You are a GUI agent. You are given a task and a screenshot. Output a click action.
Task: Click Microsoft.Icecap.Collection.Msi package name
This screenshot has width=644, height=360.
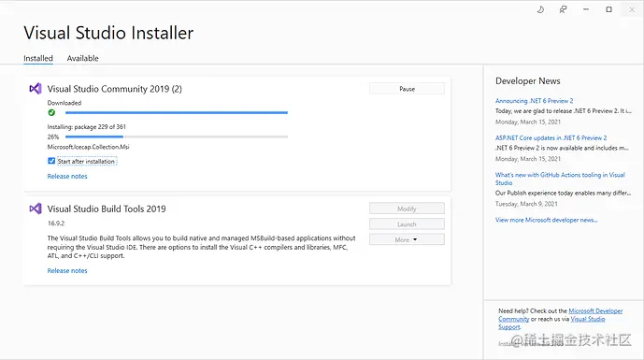click(88, 147)
